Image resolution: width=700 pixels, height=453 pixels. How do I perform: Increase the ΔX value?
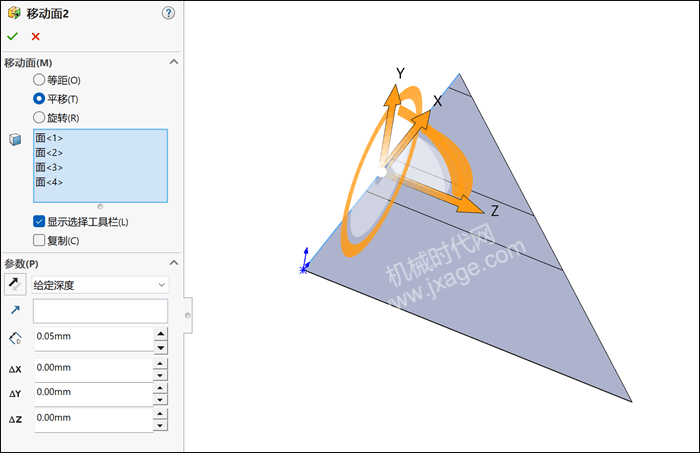pos(160,364)
